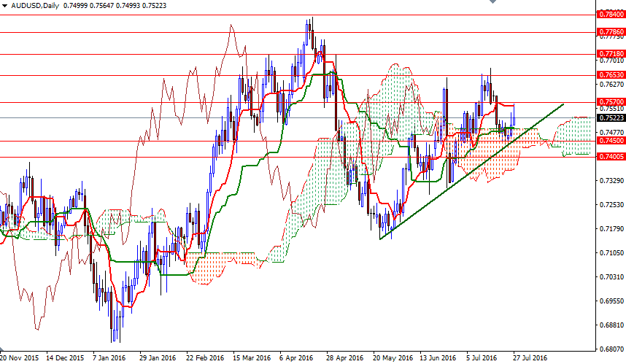Select the 0.78400 resistance level label
Screen dimensions: 626x364
[x=611, y=15]
